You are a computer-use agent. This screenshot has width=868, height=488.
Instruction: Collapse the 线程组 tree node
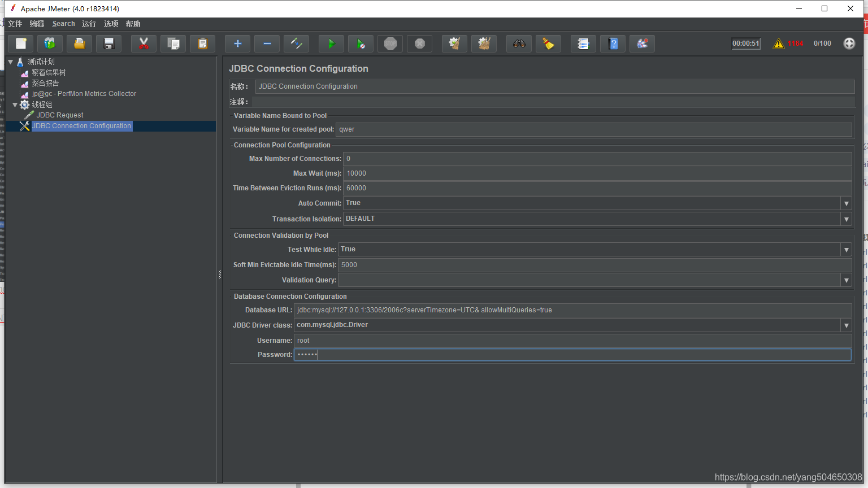(x=15, y=104)
